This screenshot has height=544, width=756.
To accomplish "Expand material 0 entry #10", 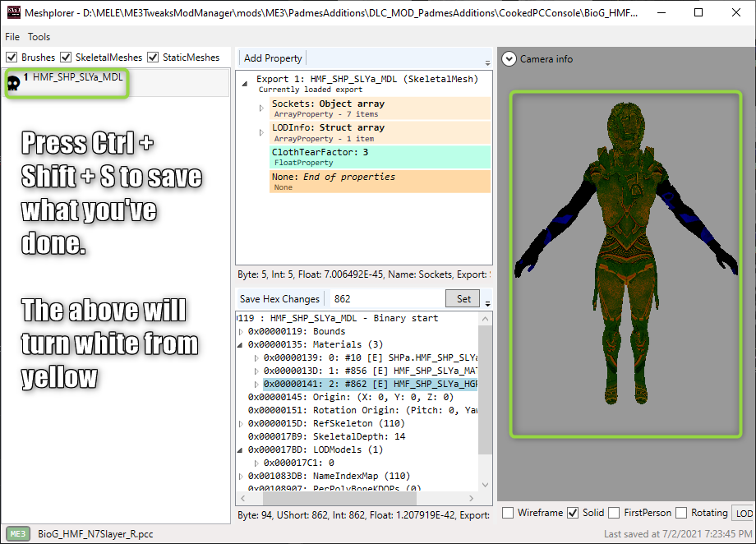I will click(256, 358).
